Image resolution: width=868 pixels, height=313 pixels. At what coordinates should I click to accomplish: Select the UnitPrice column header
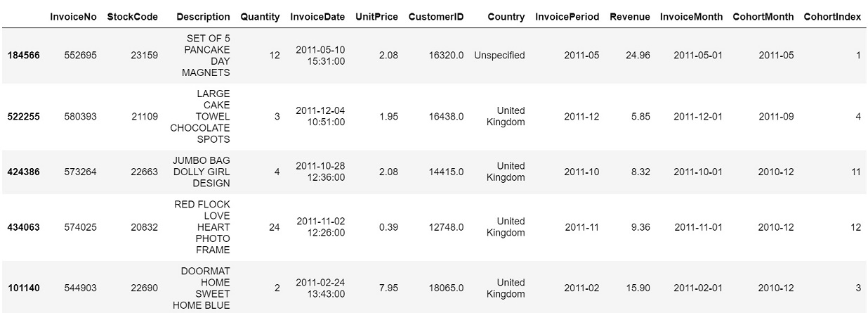coord(376,16)
